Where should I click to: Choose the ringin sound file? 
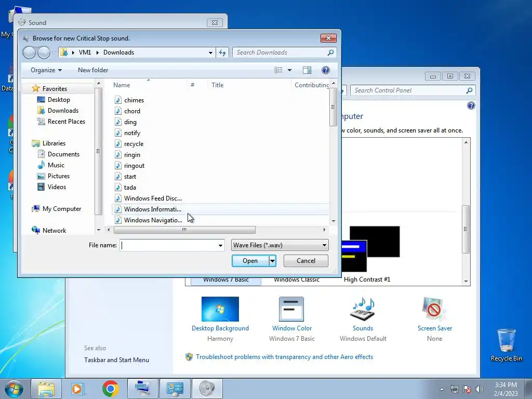point(131,155)
